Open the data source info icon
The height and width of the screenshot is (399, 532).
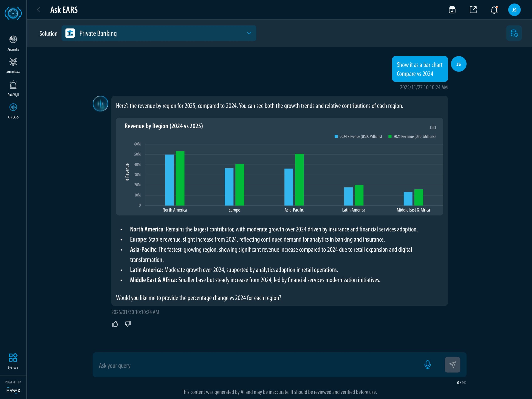tap(514, 33)
